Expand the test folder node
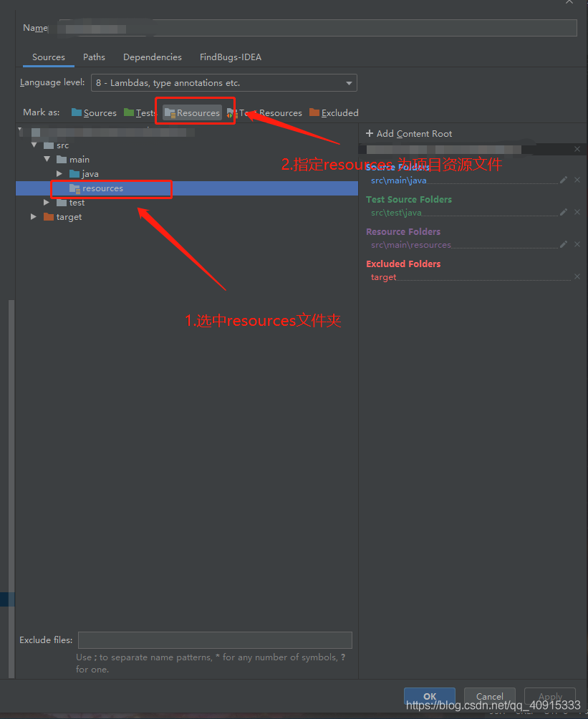This screenshot has height=719, width=588. tap(46, 203)
